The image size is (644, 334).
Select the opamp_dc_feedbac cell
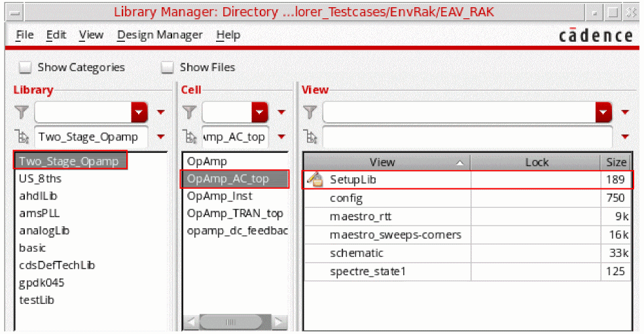tap(237, 231)
